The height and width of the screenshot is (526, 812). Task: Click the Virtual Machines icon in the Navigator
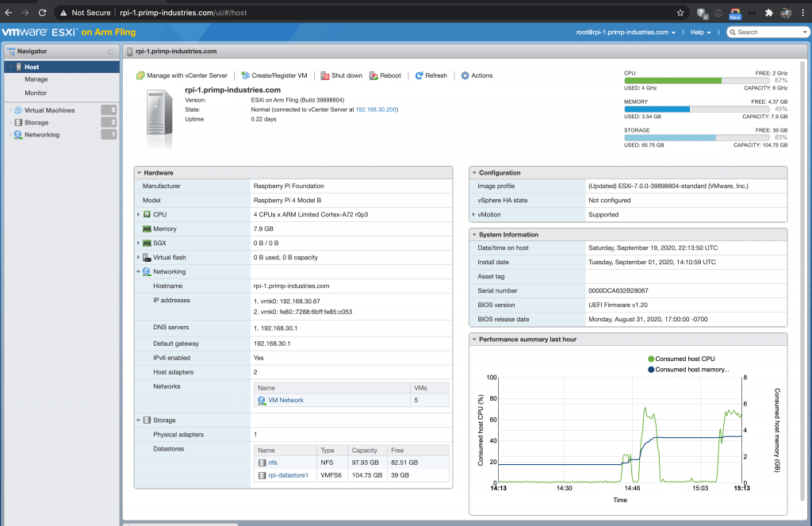tap(19, 110)
